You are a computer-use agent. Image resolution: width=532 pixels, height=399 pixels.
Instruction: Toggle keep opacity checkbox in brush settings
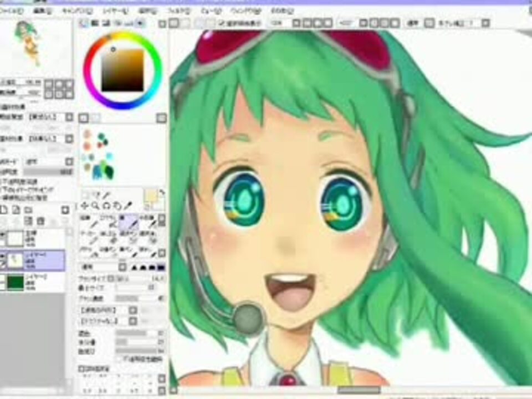pyautogui.click(x=119, y=359)
